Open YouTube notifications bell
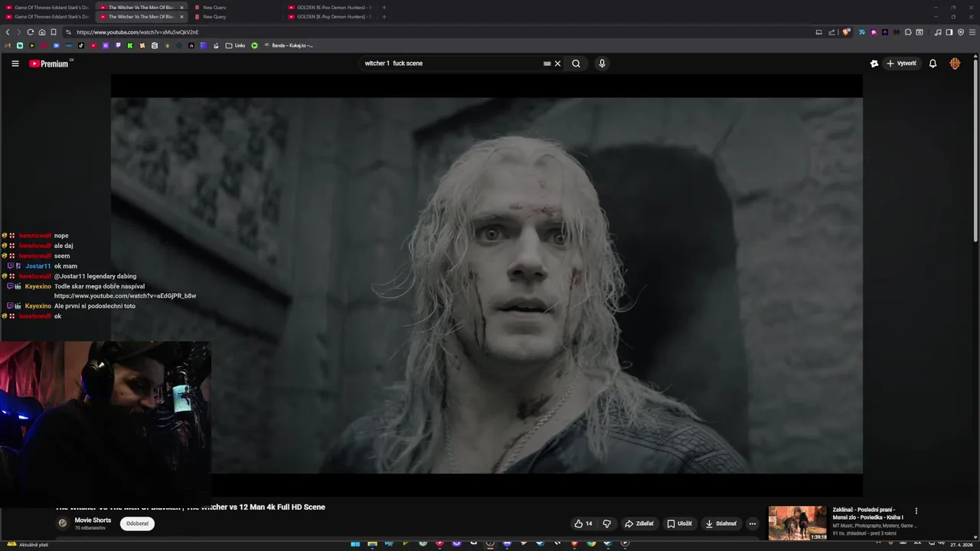Viewport: 980px width, 551px height. tap(933, 64)
